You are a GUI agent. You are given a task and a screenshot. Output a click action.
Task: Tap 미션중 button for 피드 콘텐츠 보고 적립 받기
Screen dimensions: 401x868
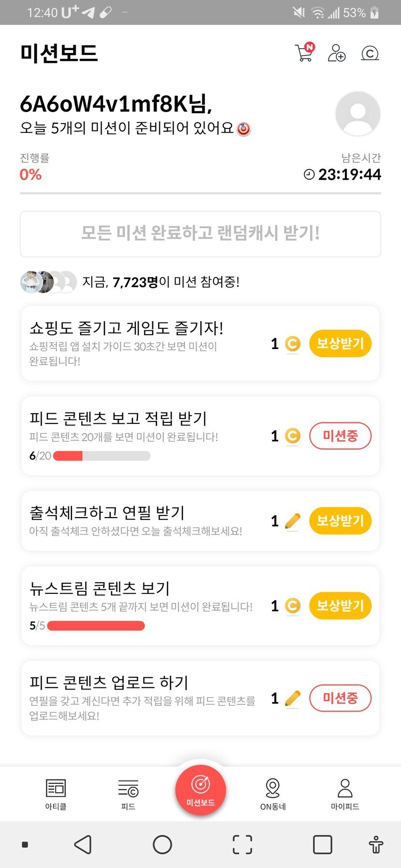[340, 436]
